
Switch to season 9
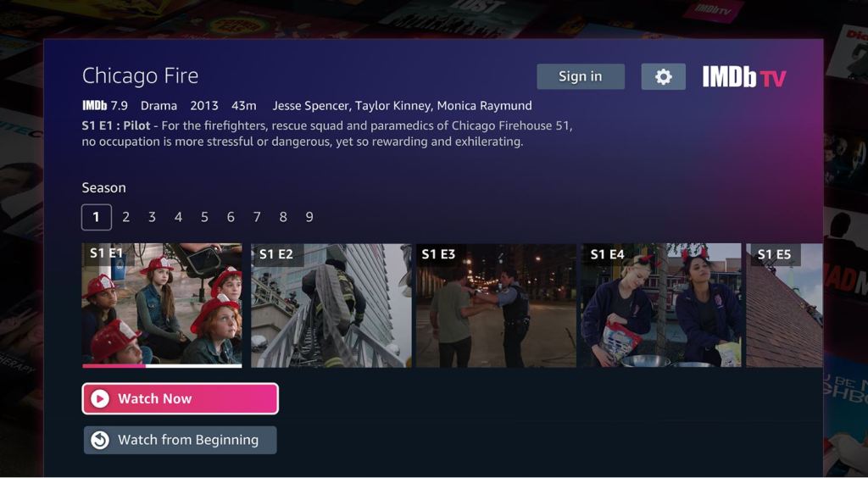309,218
